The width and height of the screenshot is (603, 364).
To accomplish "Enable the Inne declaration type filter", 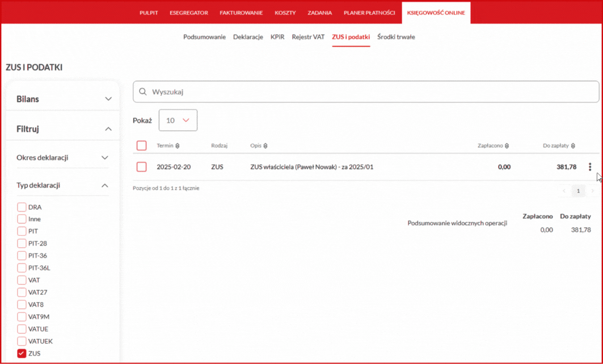I will pyautogui.click(x=22, y=219).
